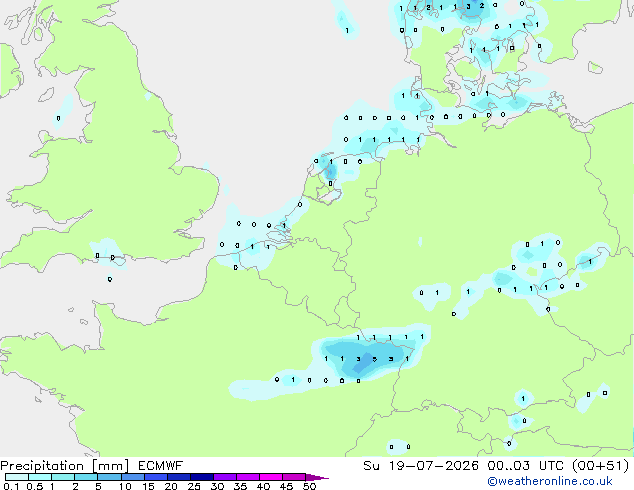Viewport: 634px width, 490px height.
Task: Click the lightest 0.1–0.5 mm legend swatch
Action: [x=17, y=477]
